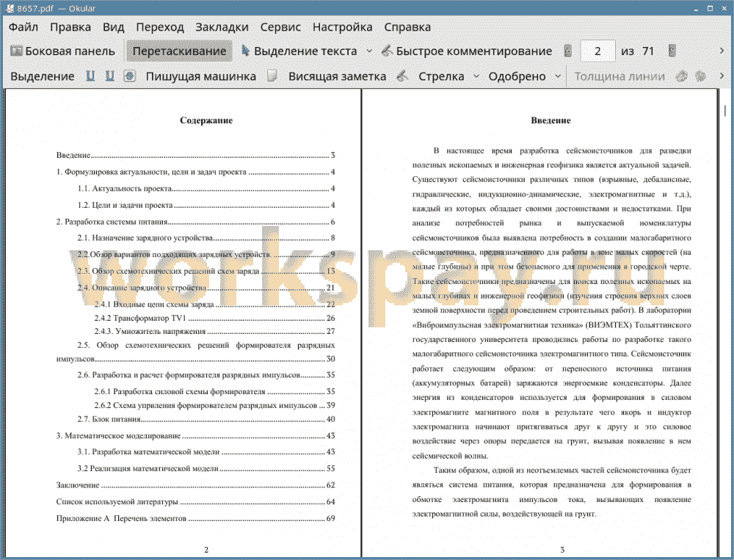Open the Справка menu
734x560 pixels.
407,27
